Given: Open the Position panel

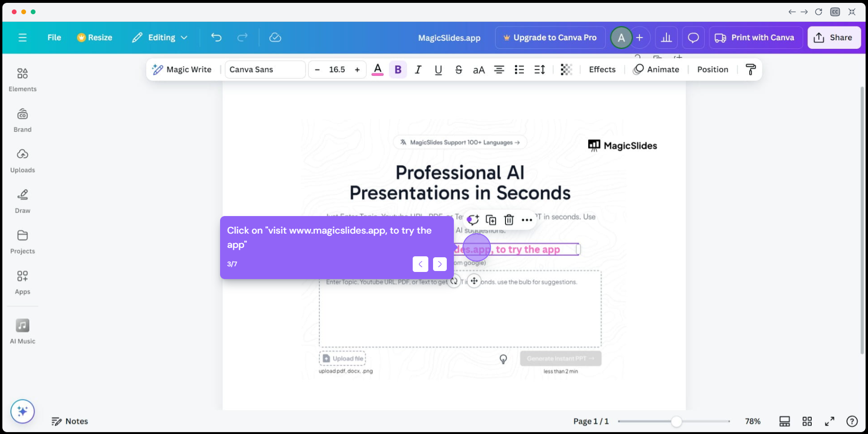Looking at the screenshot, I should coord(713,70).
